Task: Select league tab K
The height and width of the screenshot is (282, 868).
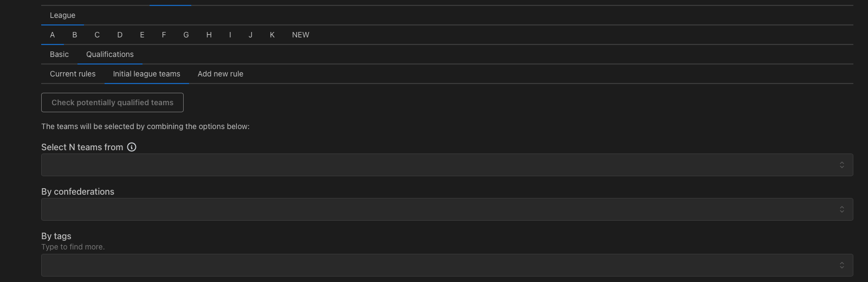Action: click(x=272, y=35)
